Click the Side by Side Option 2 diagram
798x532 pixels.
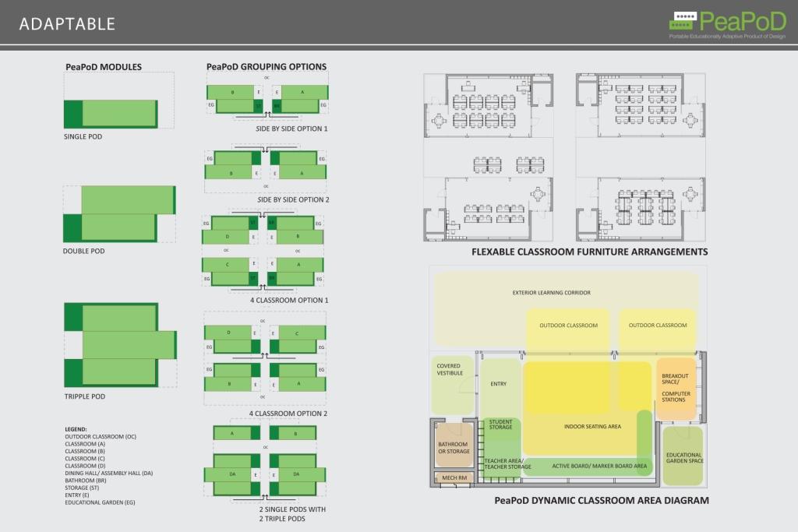[266, 164]
